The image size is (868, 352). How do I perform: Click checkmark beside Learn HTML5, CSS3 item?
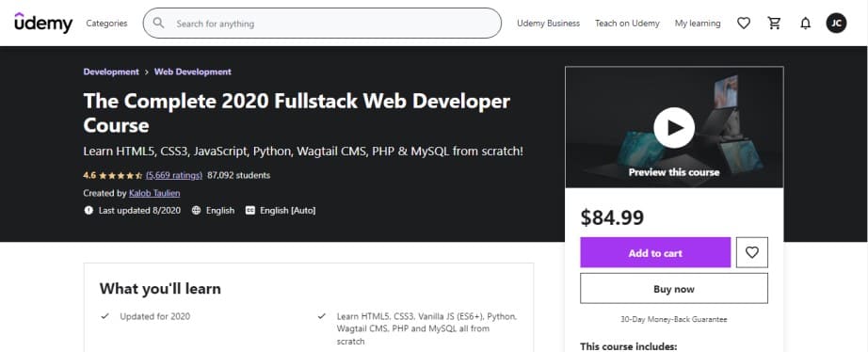tap(321, 316)
